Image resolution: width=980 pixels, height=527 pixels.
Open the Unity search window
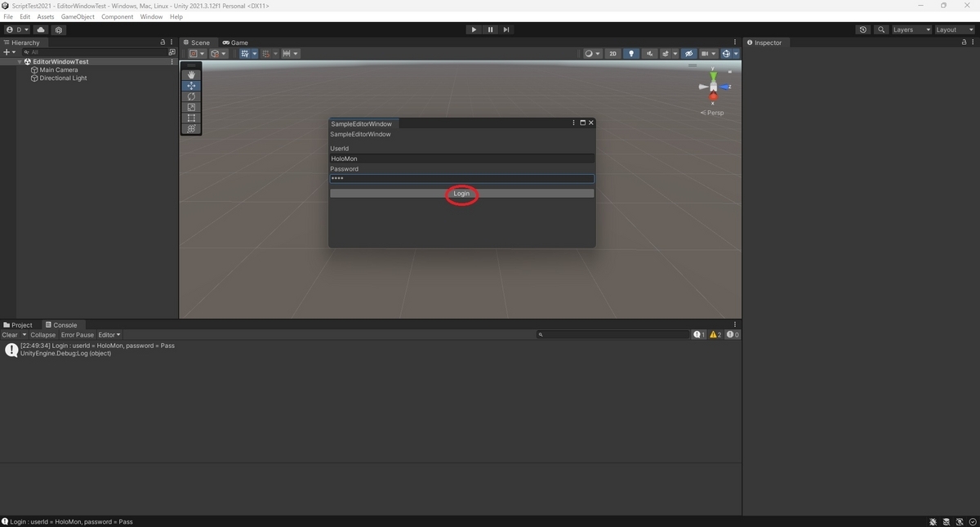[880, 29]
